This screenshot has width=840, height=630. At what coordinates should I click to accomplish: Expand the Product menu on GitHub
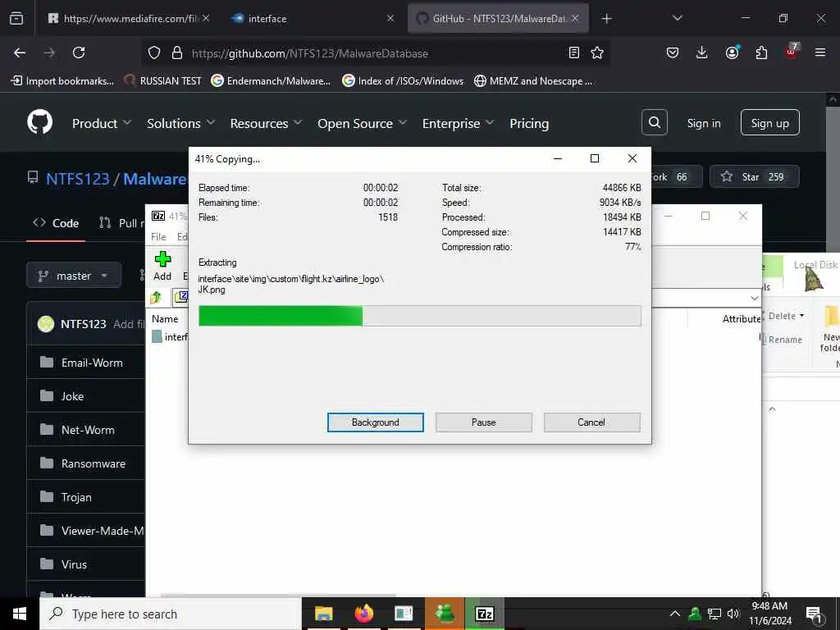(x=101, y=123)
